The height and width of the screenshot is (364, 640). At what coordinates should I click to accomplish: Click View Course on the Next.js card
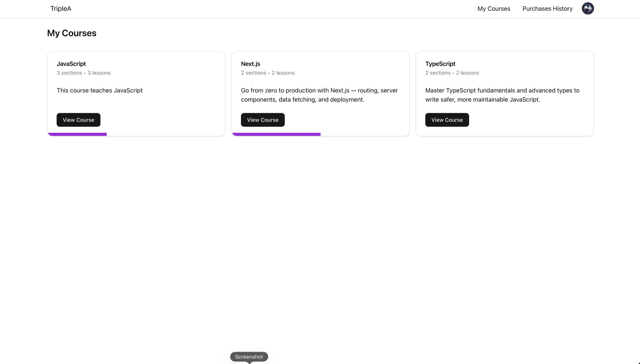pyautogui.click(x=263, y=120)
